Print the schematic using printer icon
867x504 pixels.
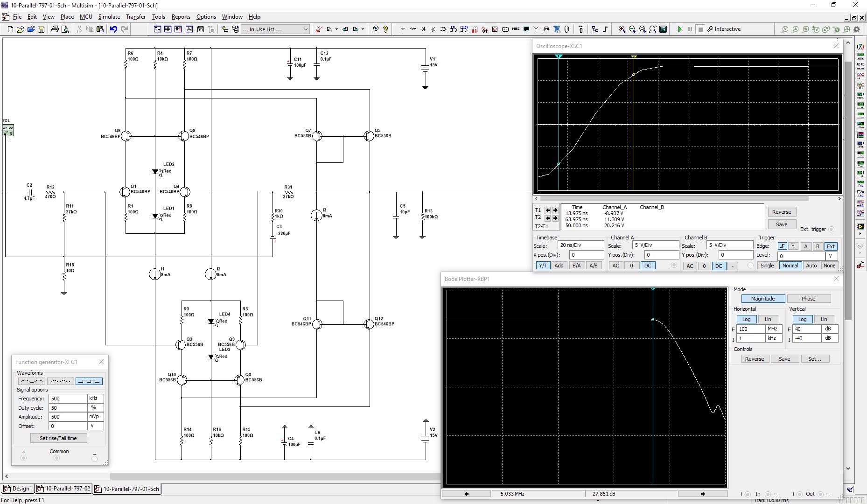[55, 29]
